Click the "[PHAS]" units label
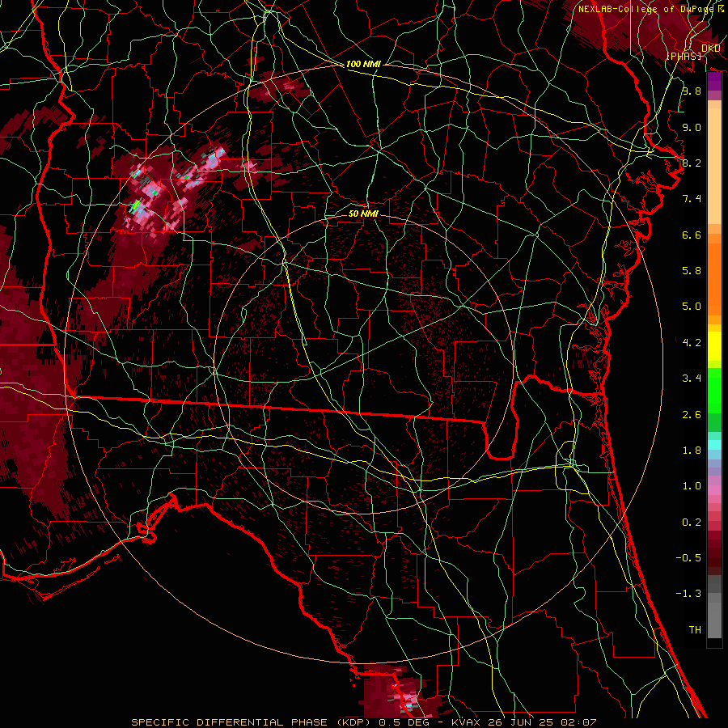Screen dimensions: 728x728 coord(684,56)
